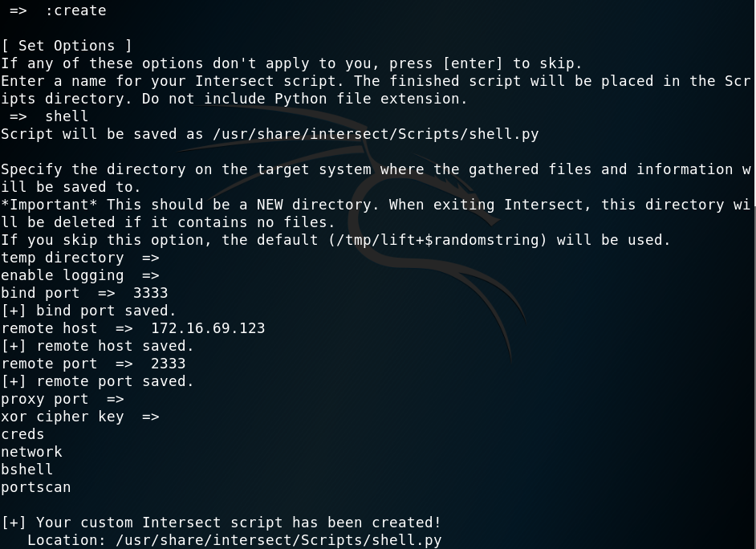The image size is (756, 549).
Task: Click the 'Location:' script path on last line
Action: coord(234,540)
